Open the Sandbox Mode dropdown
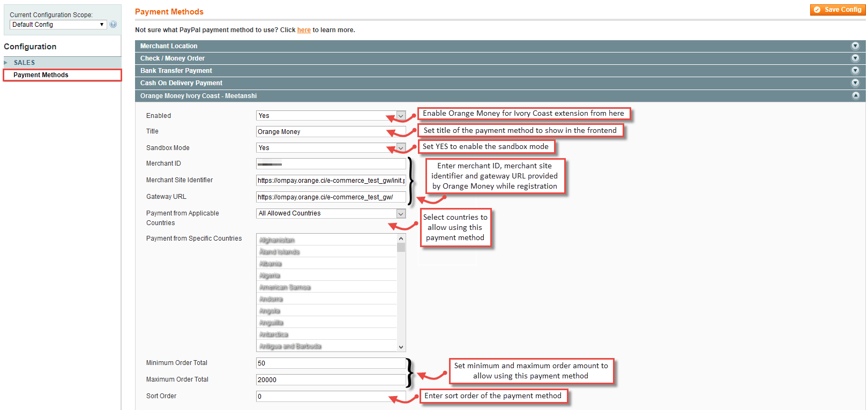The height and width of the screenshot is (410, 868). [331, 148]
